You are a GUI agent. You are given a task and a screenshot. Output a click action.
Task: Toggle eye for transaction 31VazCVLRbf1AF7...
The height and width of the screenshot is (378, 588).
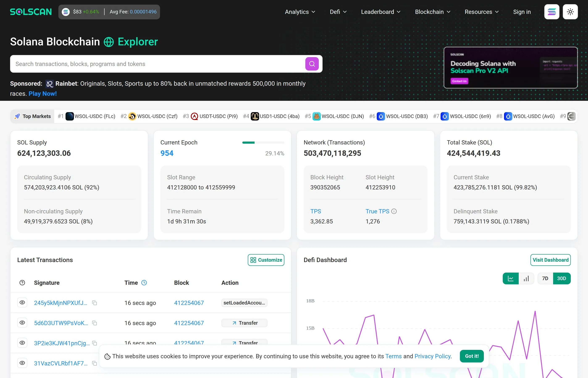click(x=22, y=363)
